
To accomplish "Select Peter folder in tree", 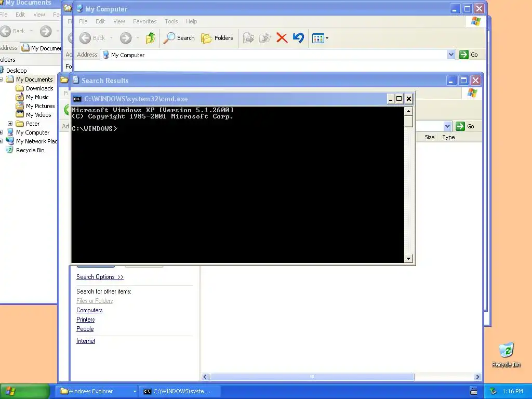I will (x=33, y=124).
